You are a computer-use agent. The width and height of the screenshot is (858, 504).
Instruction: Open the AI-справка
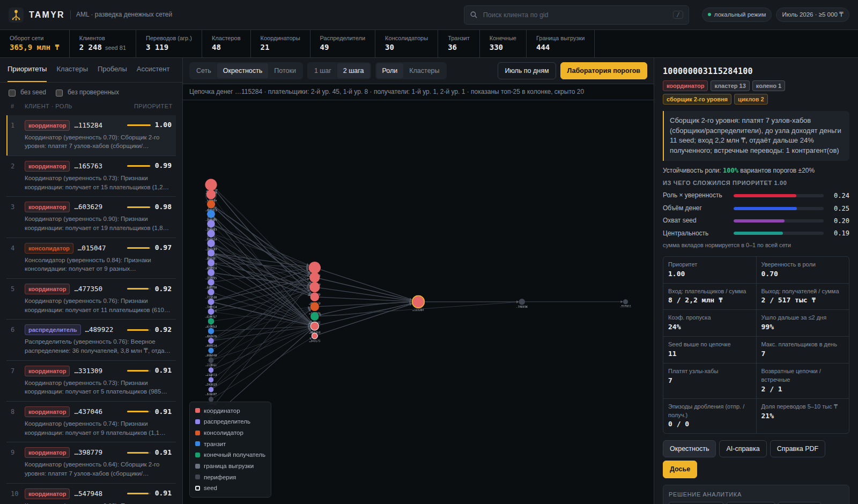coord(743,449)
